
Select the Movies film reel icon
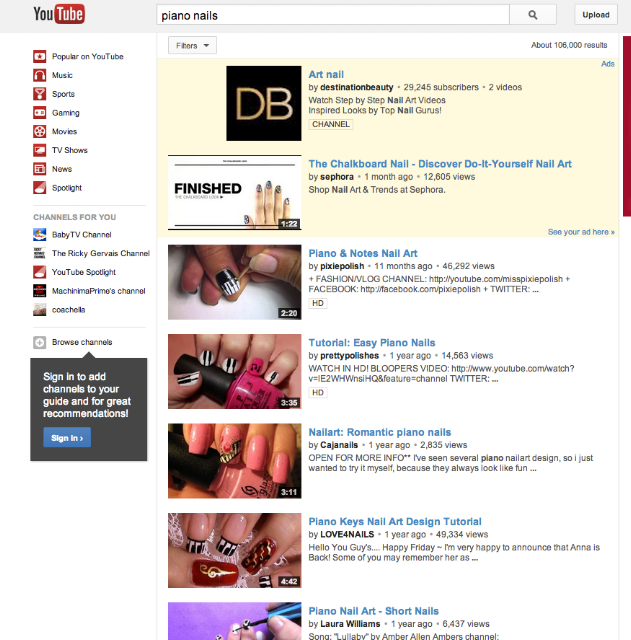[40, 131]
